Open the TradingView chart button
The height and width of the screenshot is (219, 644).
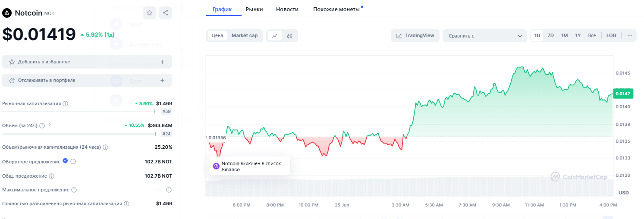(x=415, y=36)
